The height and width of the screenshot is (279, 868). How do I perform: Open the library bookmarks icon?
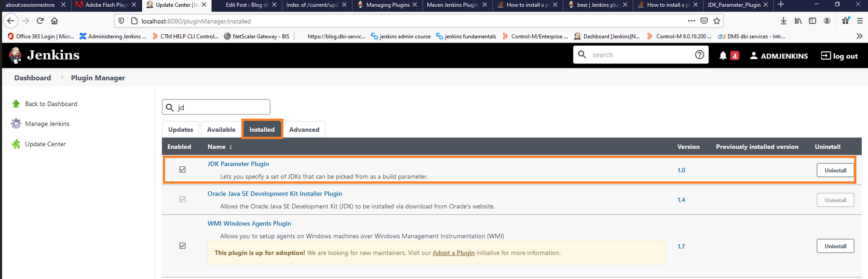[x=798, y=21]
